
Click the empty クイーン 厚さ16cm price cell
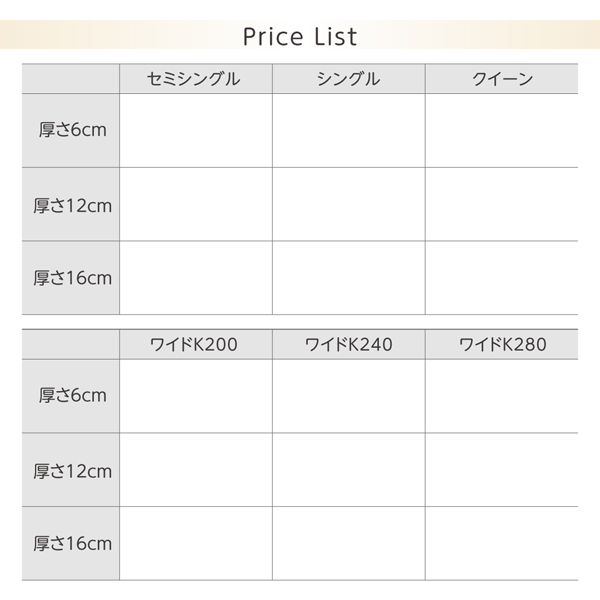[x=502, y=277]
